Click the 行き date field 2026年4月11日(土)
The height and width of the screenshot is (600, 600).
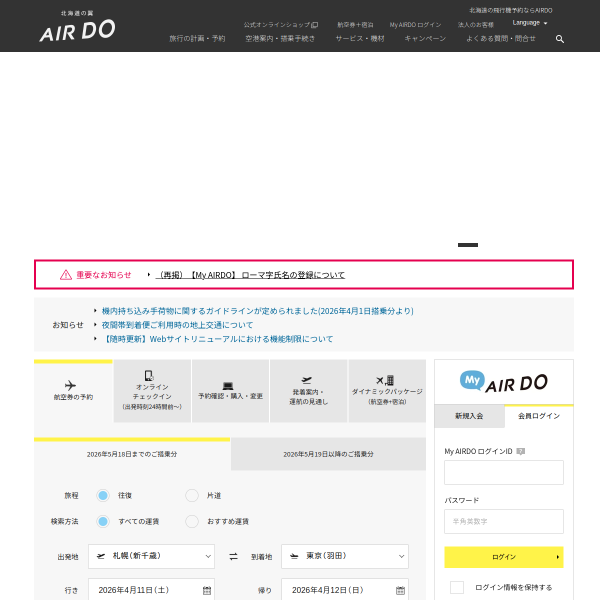coord(151,590)
